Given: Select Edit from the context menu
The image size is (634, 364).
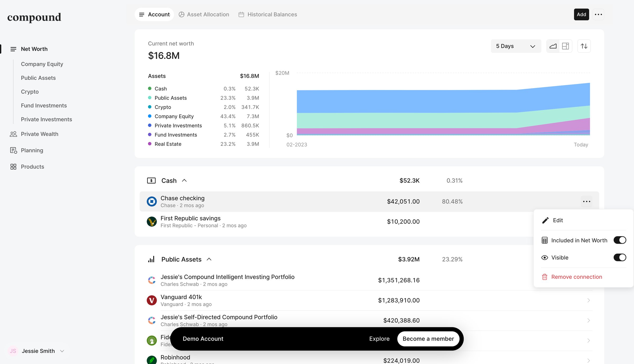Looking at the screenshot, I should tap(583, 220).
